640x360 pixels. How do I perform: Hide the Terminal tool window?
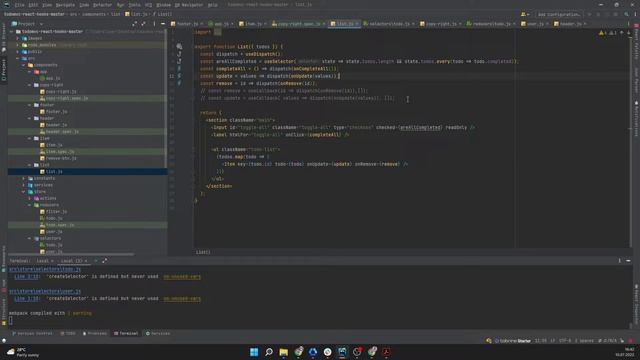pos(628,260)
